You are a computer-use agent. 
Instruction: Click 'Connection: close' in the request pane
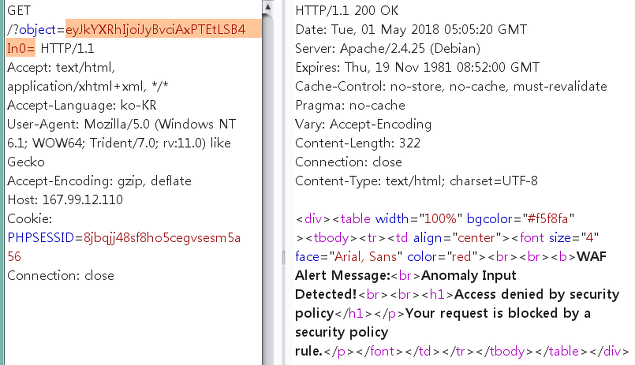(61, 275)
